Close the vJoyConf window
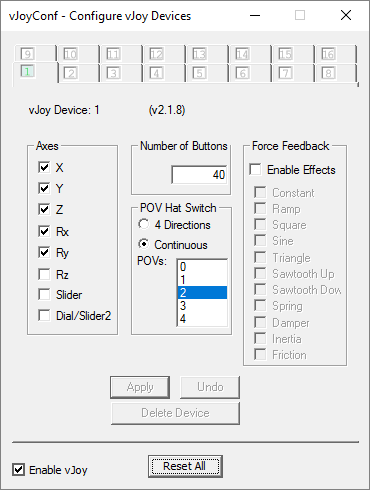370x490 pixels. pyautogui.click(x=346, y=15)
